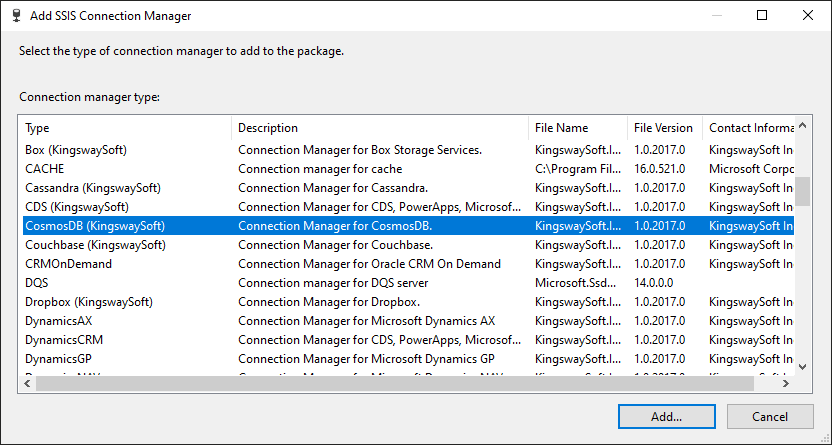Sort by the Description column header
Image resolution: width=832 pixels, height=445 pixels.
click(380, 128)
